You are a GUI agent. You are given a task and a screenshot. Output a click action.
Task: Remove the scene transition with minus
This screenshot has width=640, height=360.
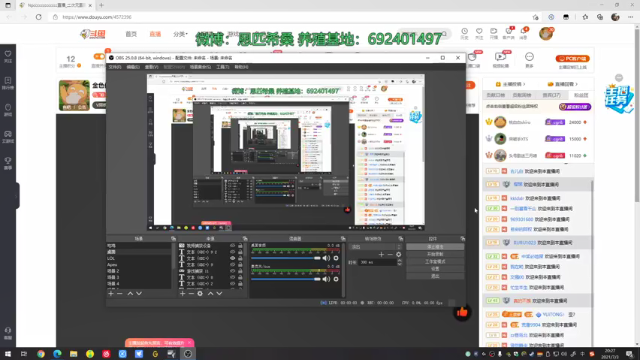click(390, 254)
